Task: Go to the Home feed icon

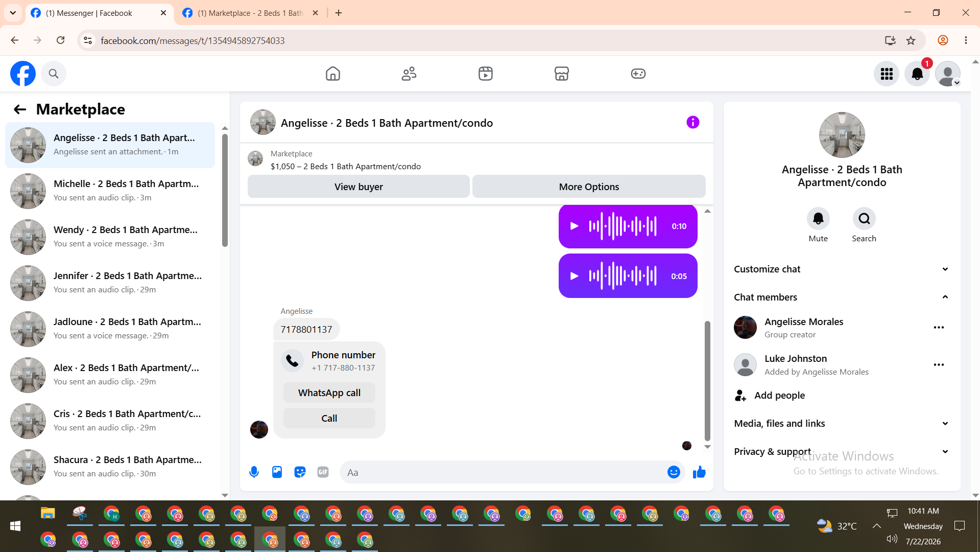Action: 333,74
